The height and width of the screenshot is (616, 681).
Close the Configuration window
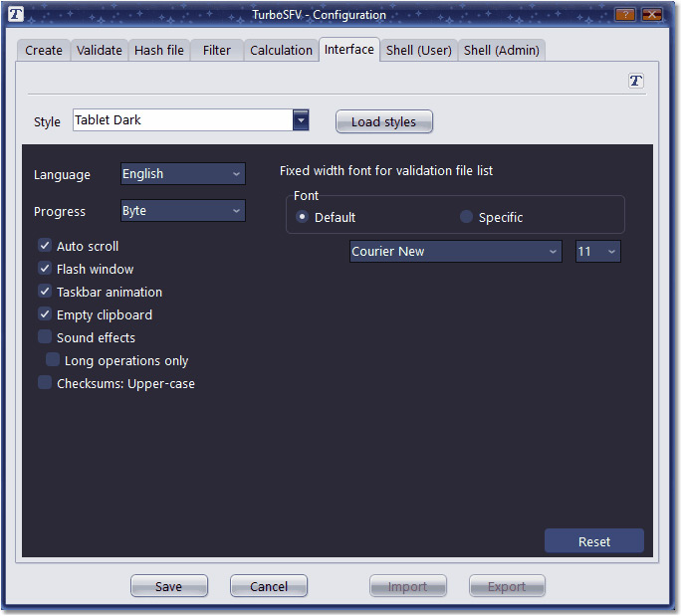click(x=651, y=14)
